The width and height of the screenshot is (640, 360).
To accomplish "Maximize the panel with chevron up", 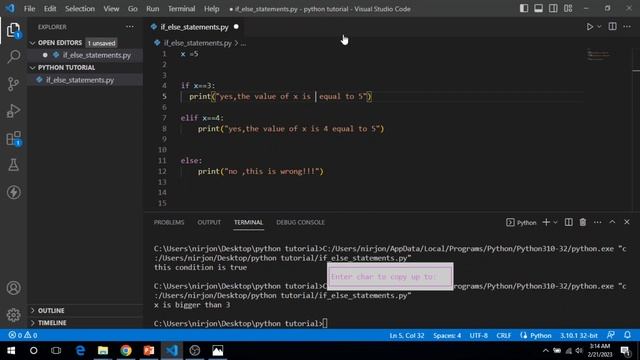I will point(612,222).
